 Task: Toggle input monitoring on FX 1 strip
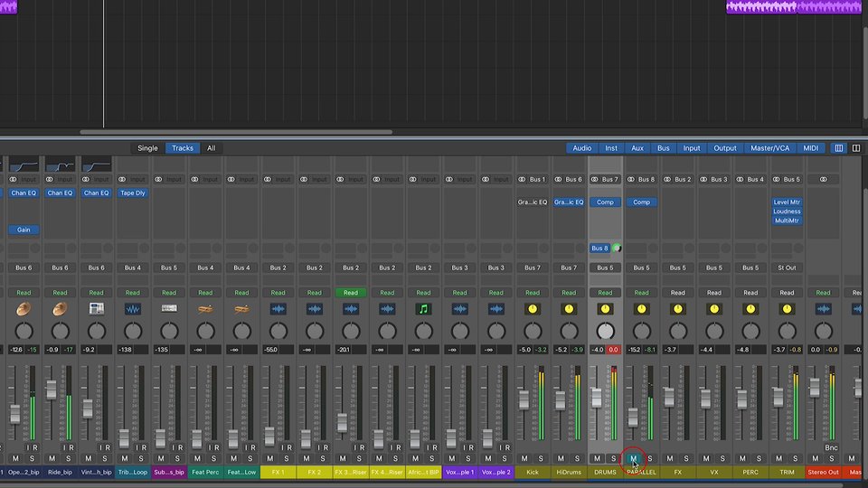pyautogui.click(x=283, y=447)
